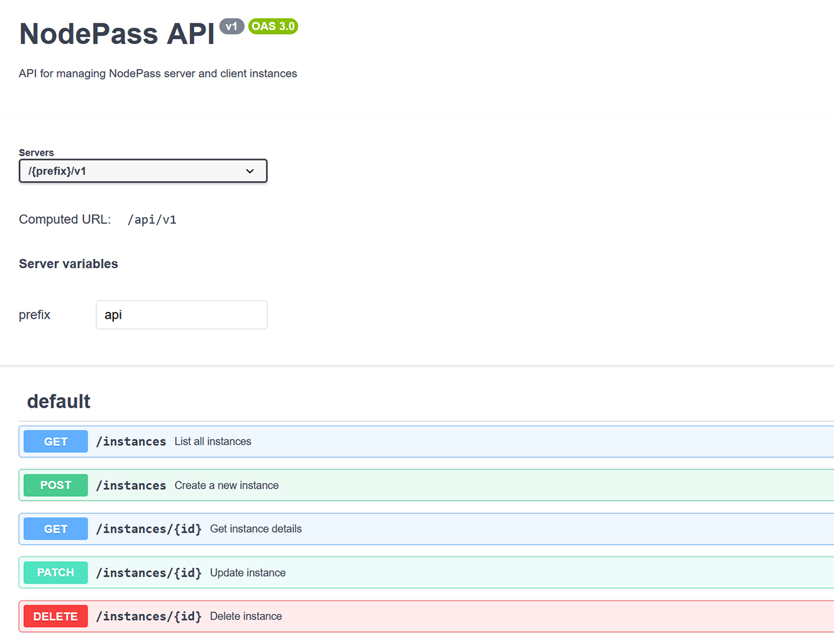The image size is (834, 644).
Task: Expand PATCH /instances/{id} Update instance row
Action: (440, 573)
